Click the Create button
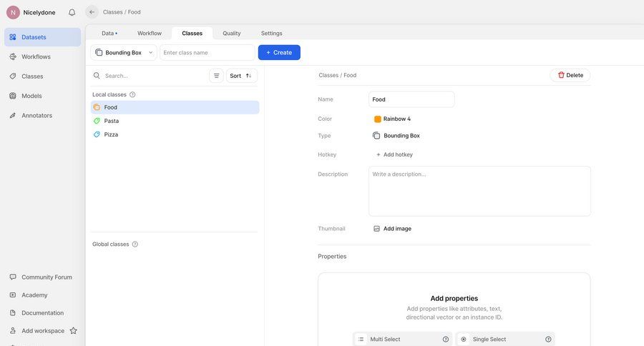This screenshot has height=346, width=644. coord(279,52)
